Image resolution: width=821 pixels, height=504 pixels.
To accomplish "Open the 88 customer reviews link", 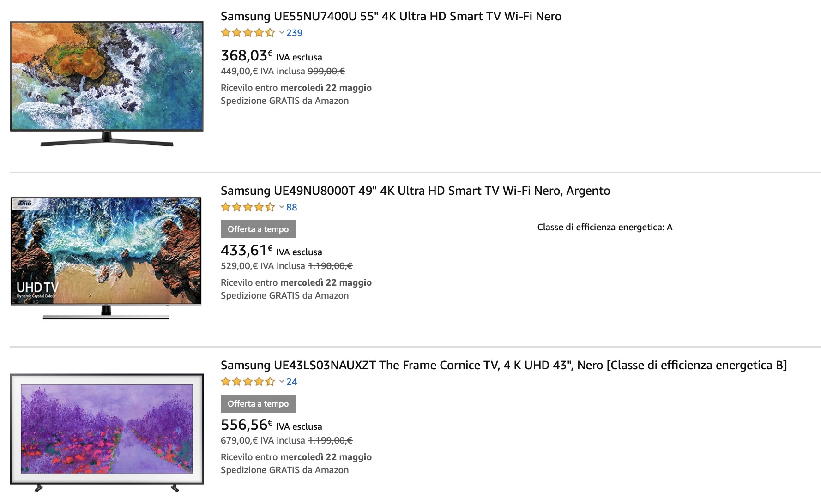I will 291,207.
